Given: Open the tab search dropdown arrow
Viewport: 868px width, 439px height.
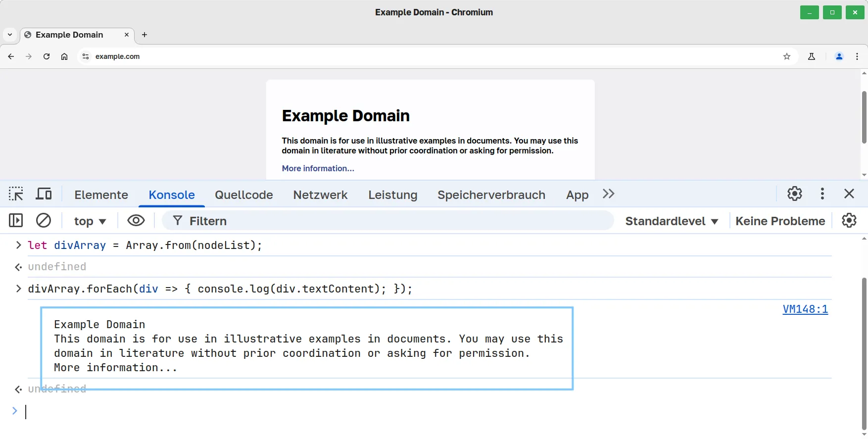Looking at the screenshot, I should pos(10,35).
